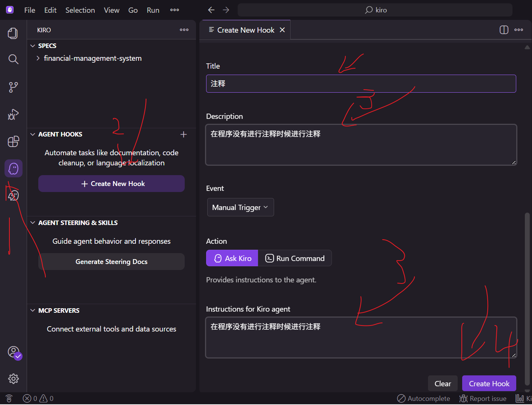Add a hook with Agent Hooks plus icon
532x405 pixels.
pyautogui.click(x=184, y=134)
